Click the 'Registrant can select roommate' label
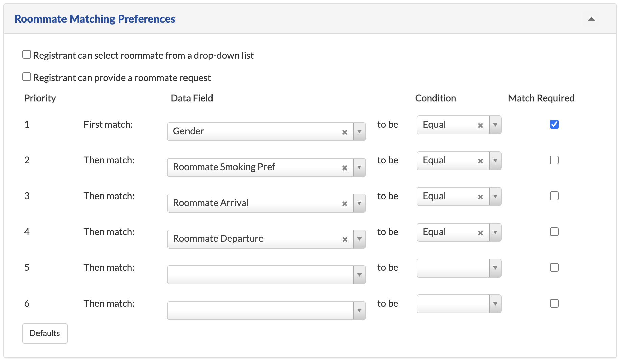623x364 pixels. [143, 55]
